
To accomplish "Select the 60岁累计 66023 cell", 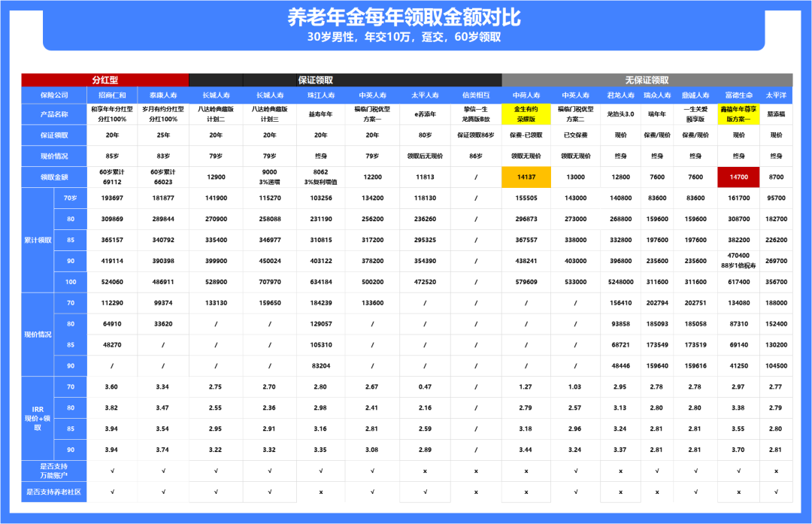I will click(163, 177).
